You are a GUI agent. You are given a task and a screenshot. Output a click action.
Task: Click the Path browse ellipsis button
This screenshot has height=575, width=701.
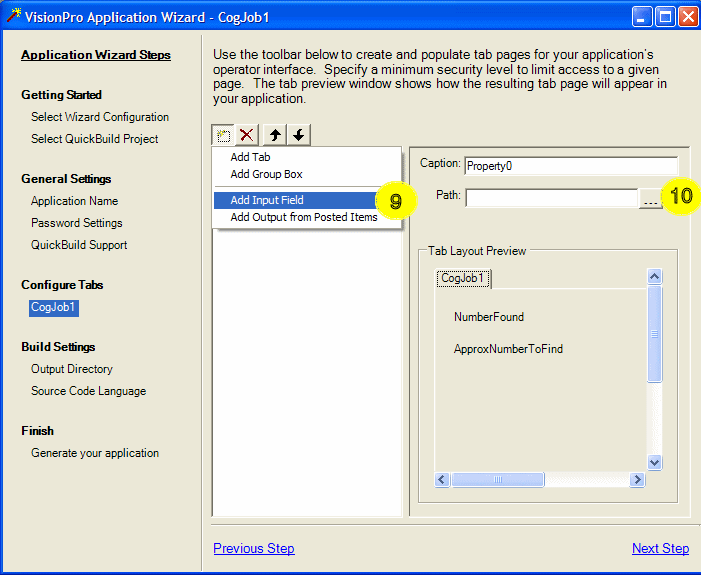click(x=651, y=198)
